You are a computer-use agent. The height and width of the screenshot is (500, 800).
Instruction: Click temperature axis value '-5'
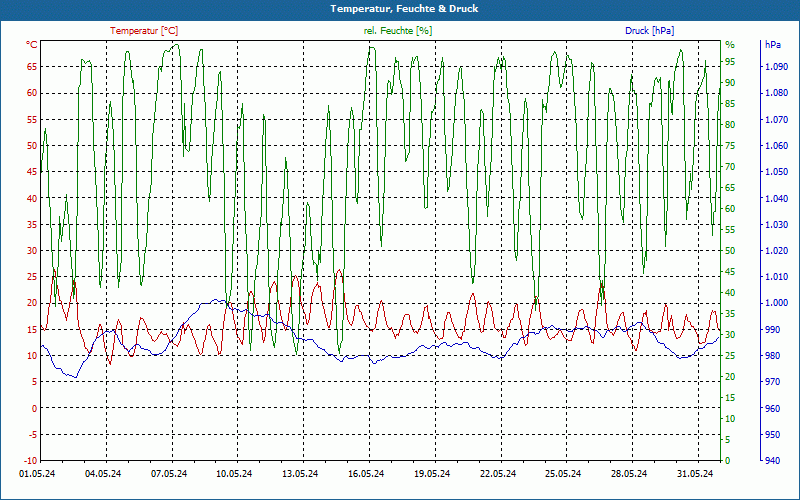tap(32, 435)
